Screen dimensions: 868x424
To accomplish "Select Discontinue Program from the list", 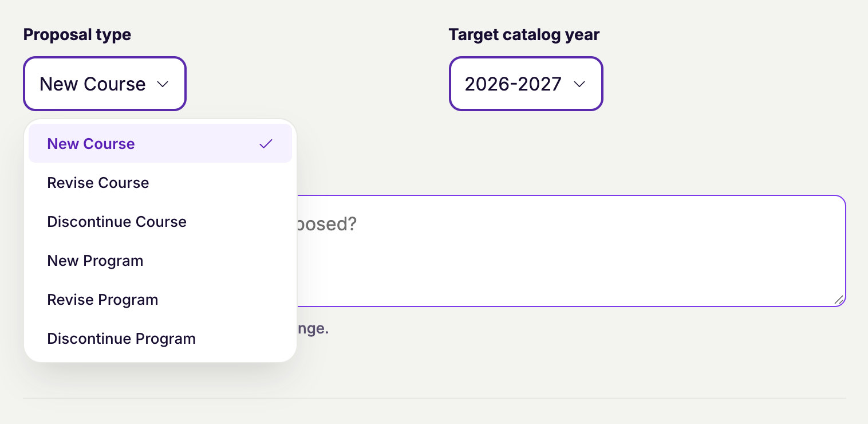I will pyautogui.click(x=160, y=339).
